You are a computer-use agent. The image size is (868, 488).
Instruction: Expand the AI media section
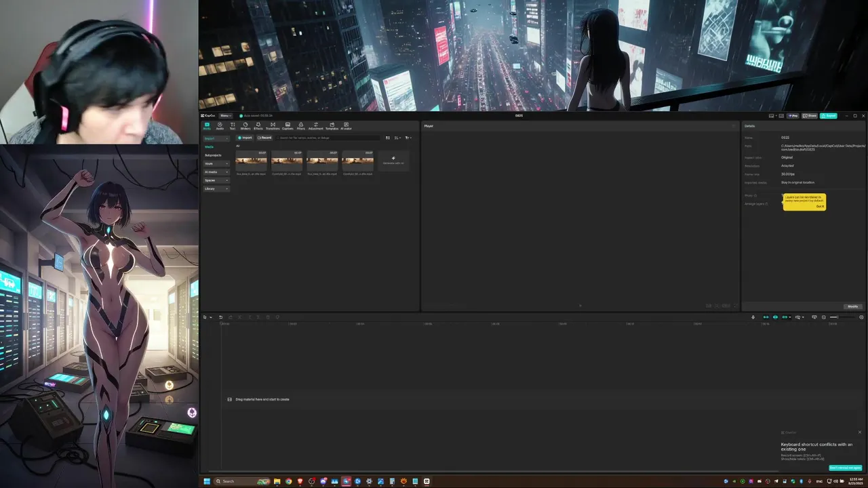click(x=217, y=172)
